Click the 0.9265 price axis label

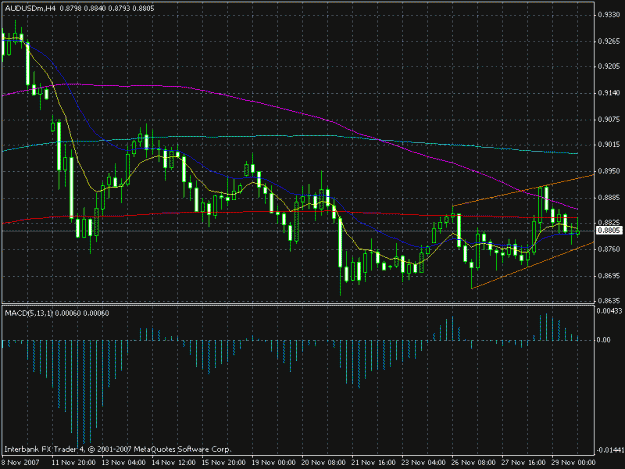609,41
